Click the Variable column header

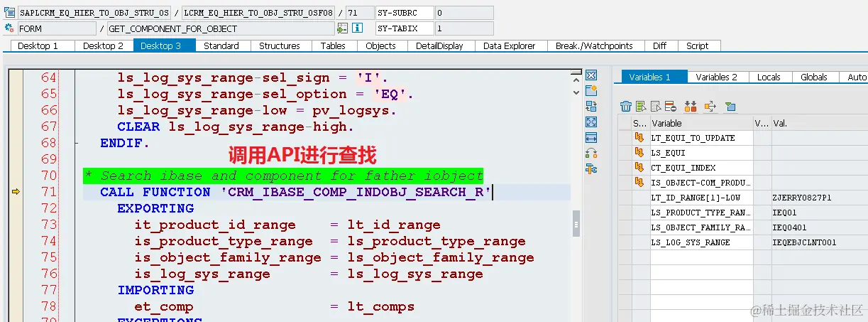pos(701,123)
